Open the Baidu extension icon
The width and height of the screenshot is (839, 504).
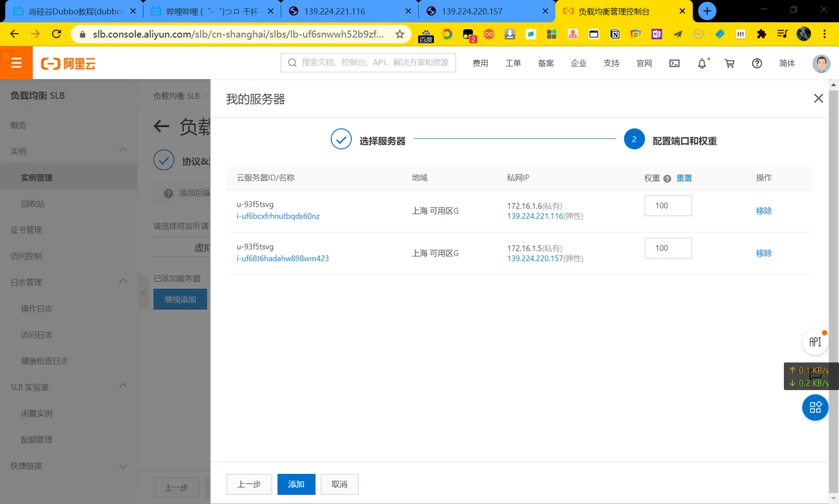click(426, 35)
